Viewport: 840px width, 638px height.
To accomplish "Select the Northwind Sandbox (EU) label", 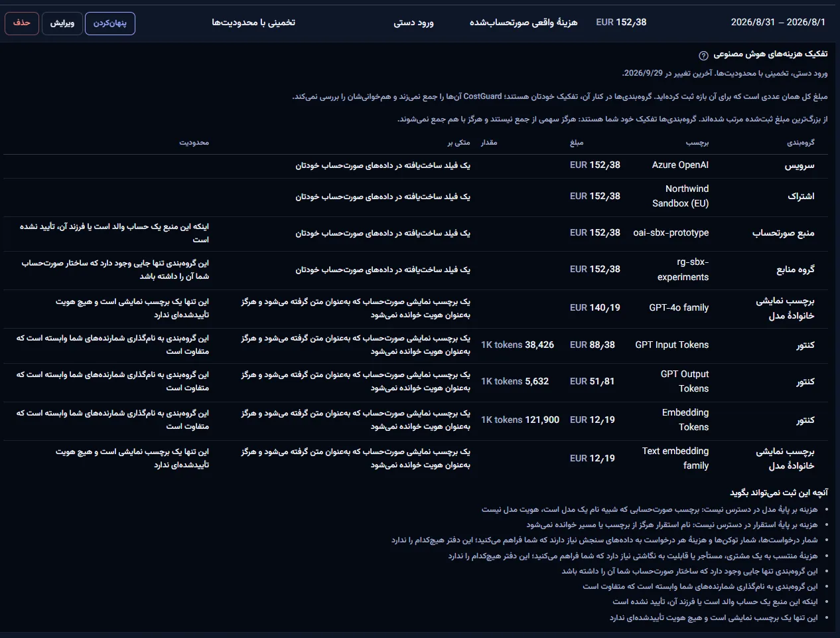I will 680,197.
